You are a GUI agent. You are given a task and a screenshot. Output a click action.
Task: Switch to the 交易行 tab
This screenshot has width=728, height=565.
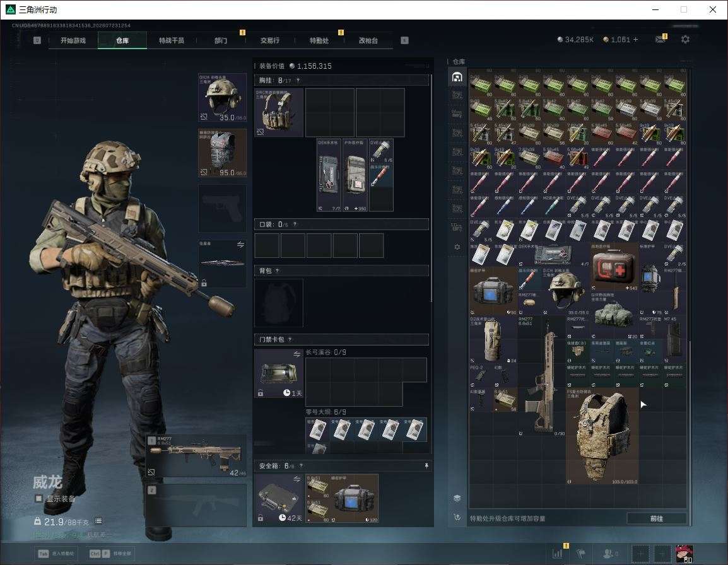pyautogui.click(x=270, y=40)
